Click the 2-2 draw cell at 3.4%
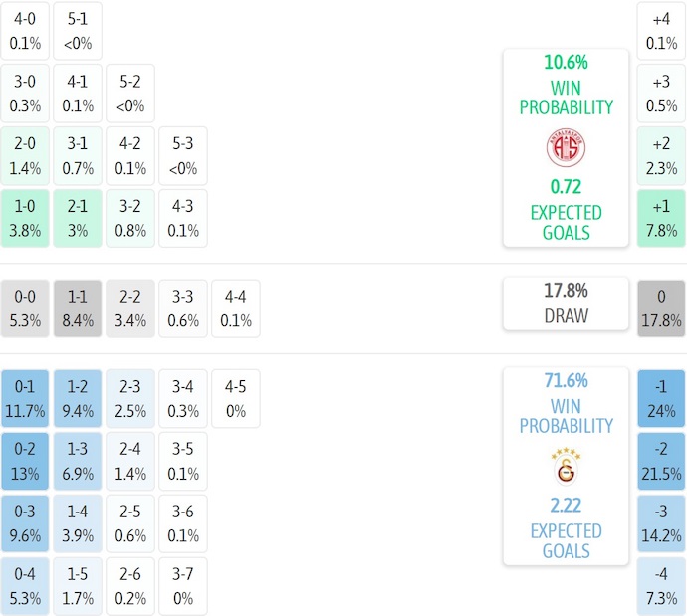687x616 pixels. tap(130, 308)
